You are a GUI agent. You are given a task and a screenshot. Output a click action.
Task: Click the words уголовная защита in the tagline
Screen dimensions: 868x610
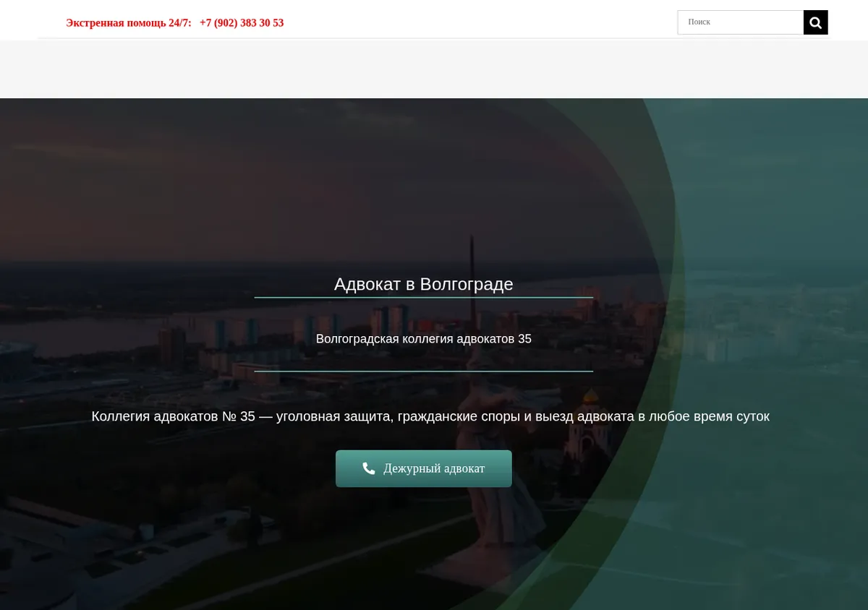point(334,416)
